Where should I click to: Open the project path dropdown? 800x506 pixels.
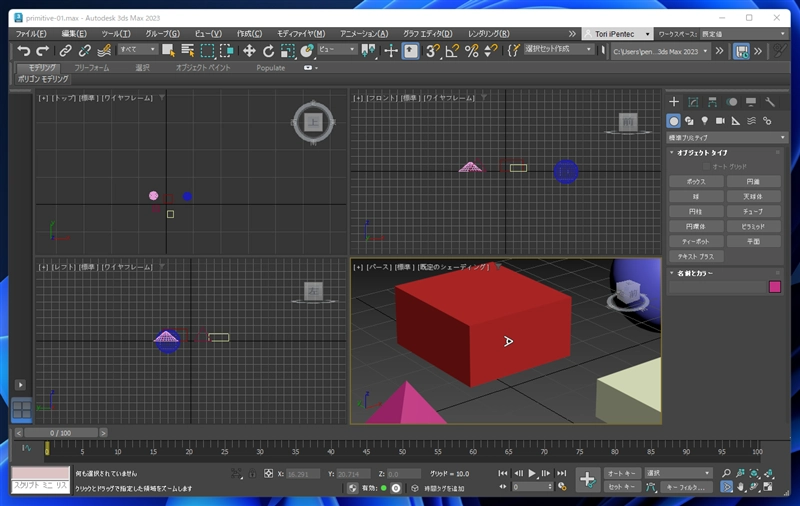[x=660, y=51]
